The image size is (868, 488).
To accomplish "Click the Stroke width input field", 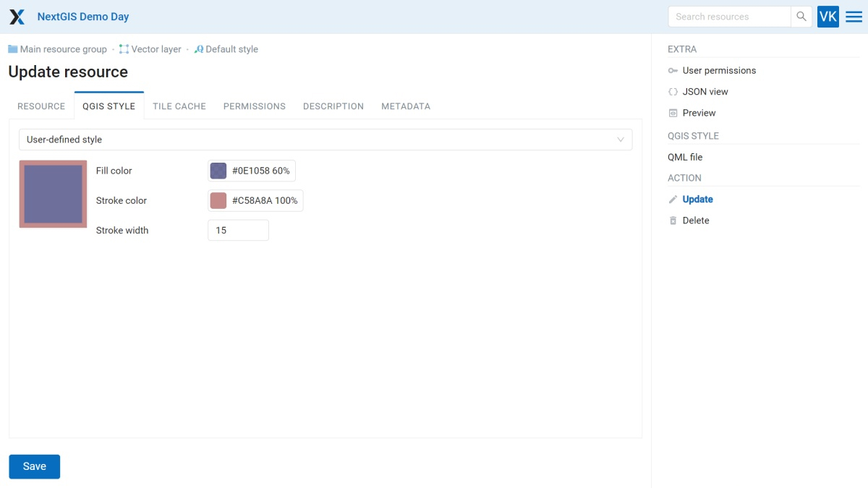I will click(238, 230).
